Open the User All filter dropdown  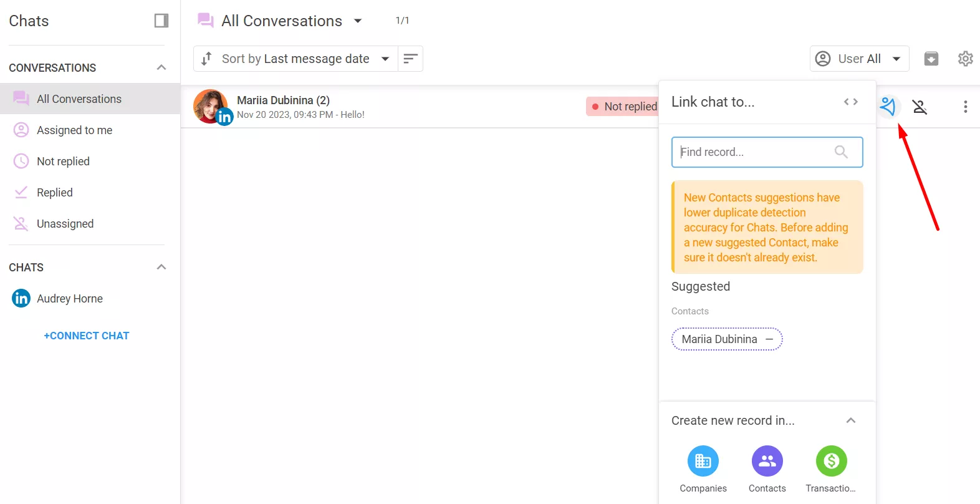[x=859, y=59]
